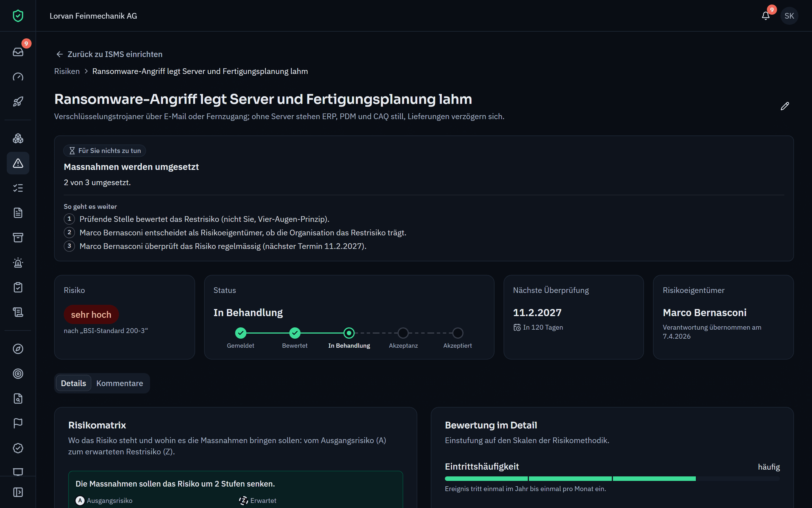This screenshot has width=812, height=508.
Task: Select the warning triangle risks icon
Action: (18, 163)
